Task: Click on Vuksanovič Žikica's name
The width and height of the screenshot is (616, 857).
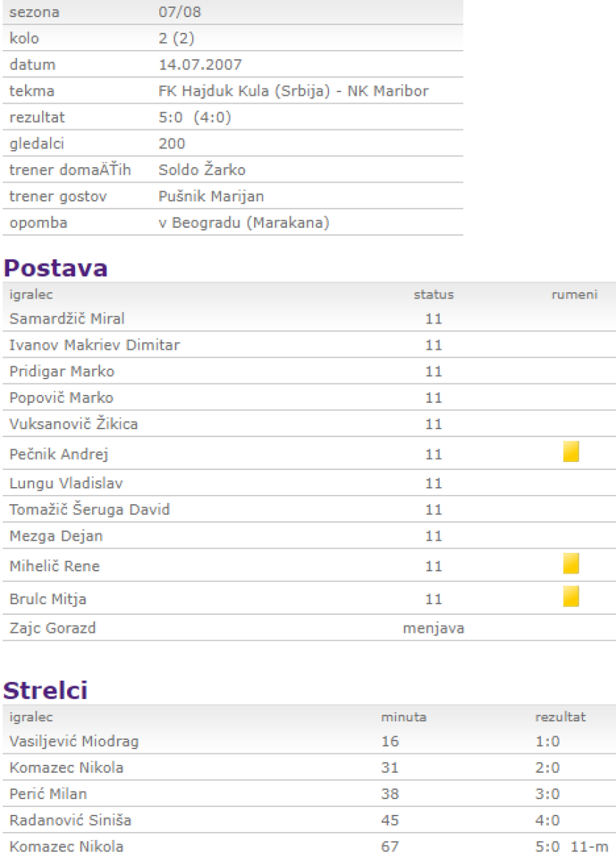Action: (x=74, y=424)
